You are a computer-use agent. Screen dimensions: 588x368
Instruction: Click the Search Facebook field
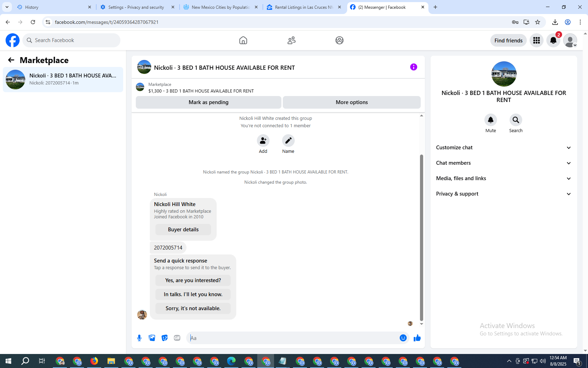click(x=71, y=40)
